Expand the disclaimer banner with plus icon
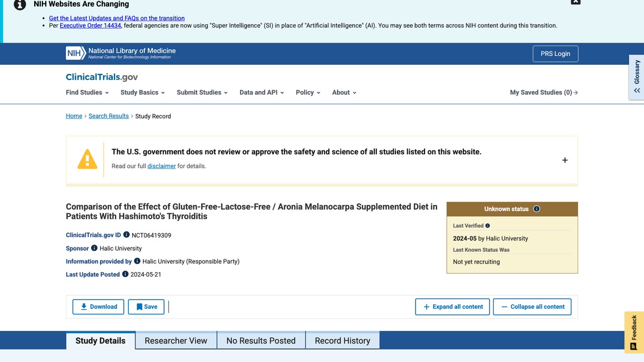The image size is (644, 362). point(565,160)
